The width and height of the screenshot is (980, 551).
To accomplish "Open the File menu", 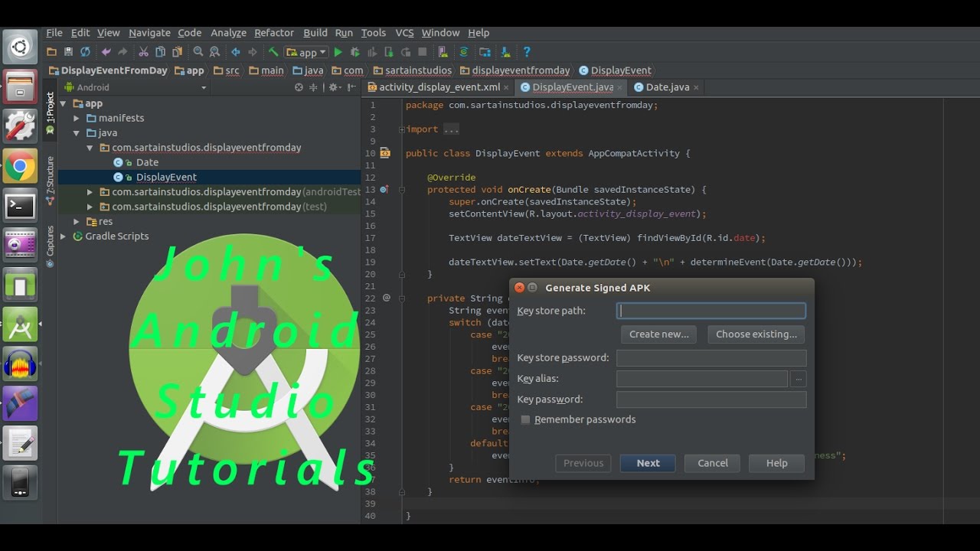I will [54, 33].
